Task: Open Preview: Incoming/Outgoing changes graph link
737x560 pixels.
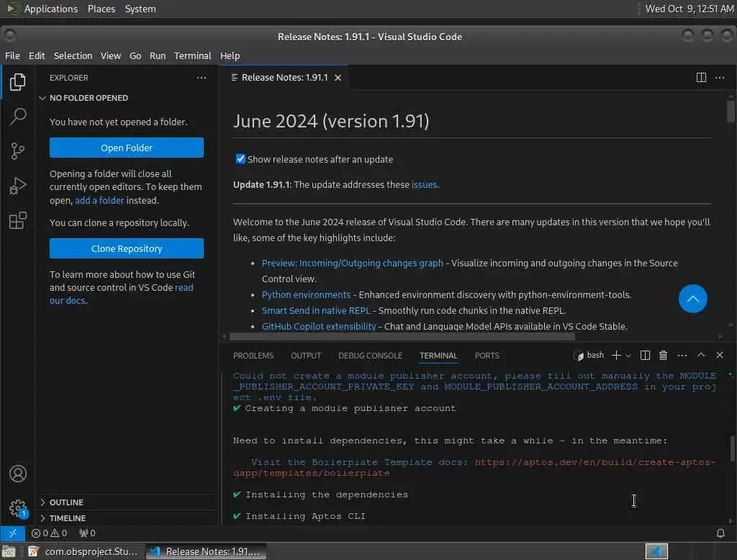Action: (352, 263)
